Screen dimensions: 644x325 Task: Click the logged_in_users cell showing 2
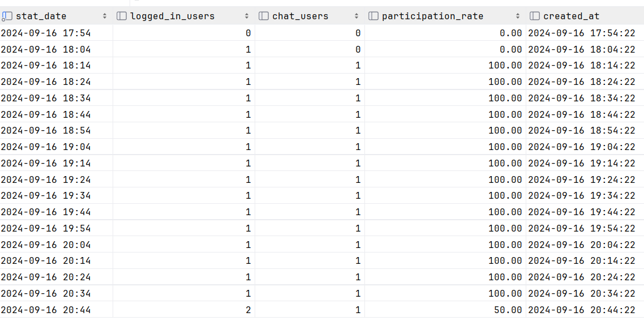coord(248,310)
